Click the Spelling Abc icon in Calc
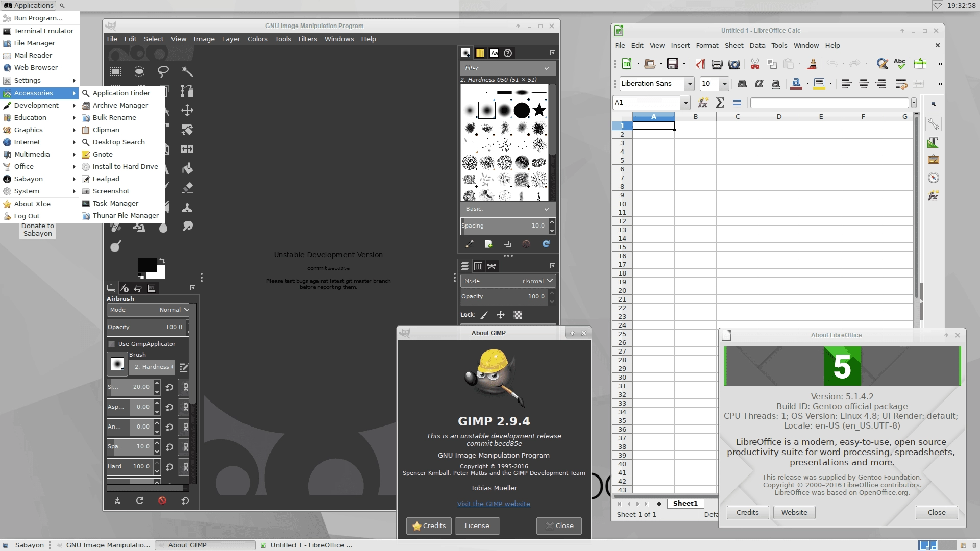This screenshot has width=980, height=551. [x=899, y=64]
